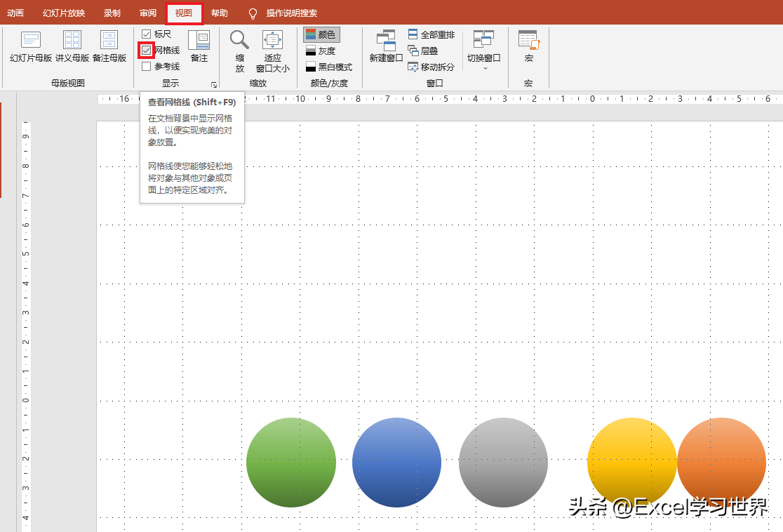Image resolution: width=783 pixels, height=532 pixels.
Task: Open the Macros (宏) icon
Action: coord(528,46)
